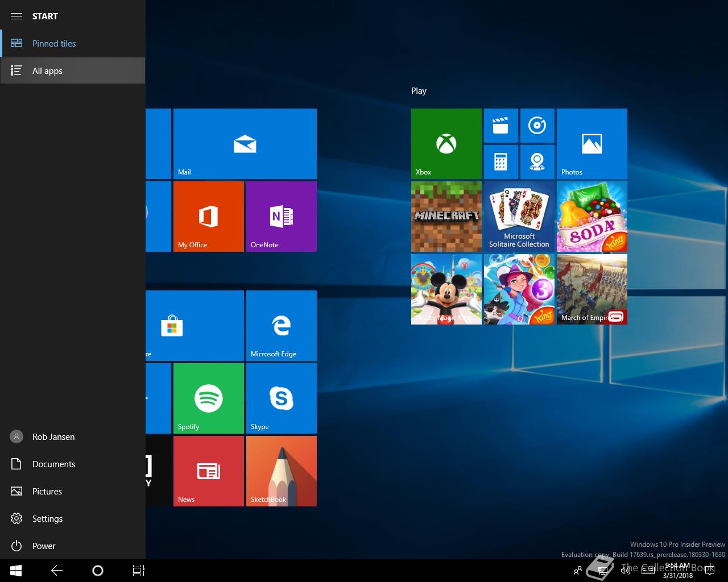Collapse the Start hamburger menu

click(16, 16)
